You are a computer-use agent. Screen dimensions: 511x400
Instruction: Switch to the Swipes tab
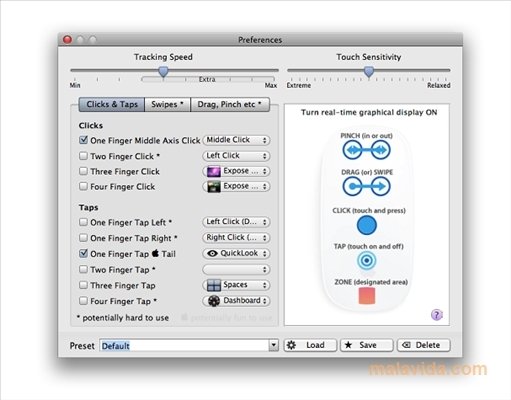tap(167, 105)
